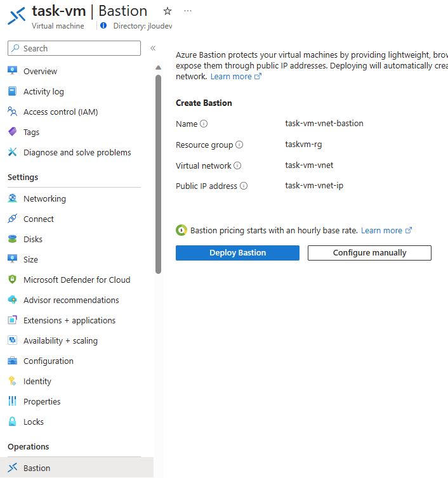Click the sidebar vertical scrollbar thumb

coord(158,174)
